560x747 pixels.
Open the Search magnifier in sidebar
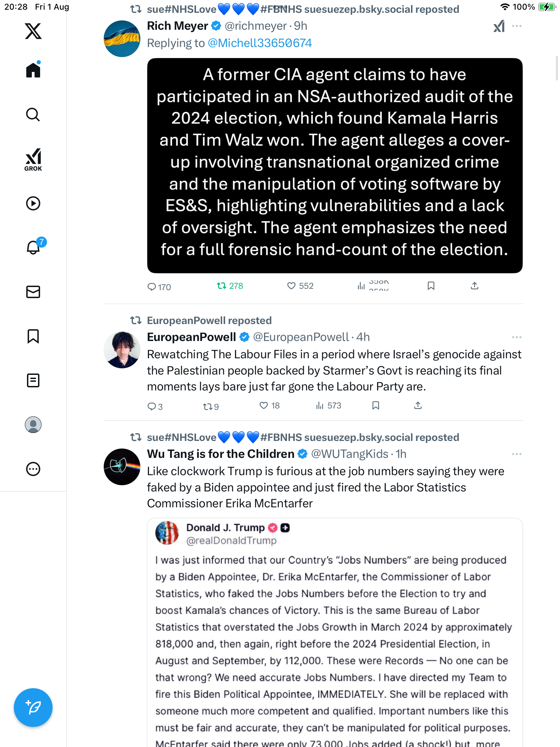[x=33, y=115]
